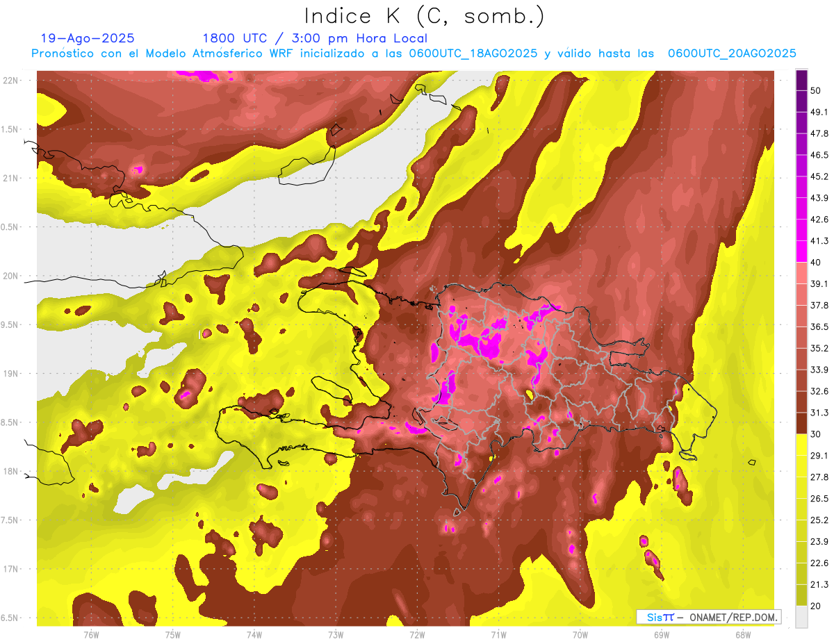Select the date label "19-Ago-2025"
Screen dimensions: 834x644
point(88,38)
